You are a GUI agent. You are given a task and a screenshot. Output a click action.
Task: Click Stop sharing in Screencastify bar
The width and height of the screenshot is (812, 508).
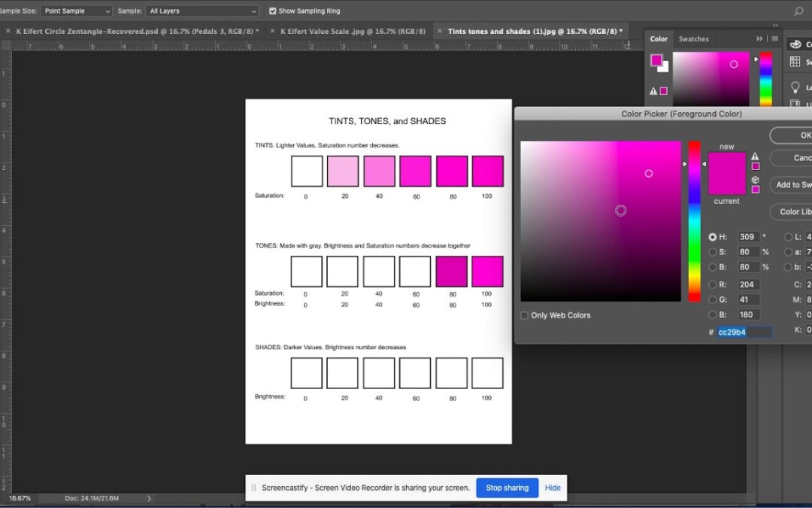pos(507,488)
